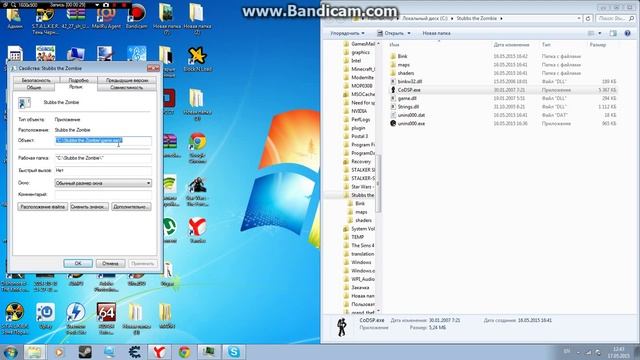Switch to the Безопасность tab
The image size is (640, 360).
(x=36, y=80)
